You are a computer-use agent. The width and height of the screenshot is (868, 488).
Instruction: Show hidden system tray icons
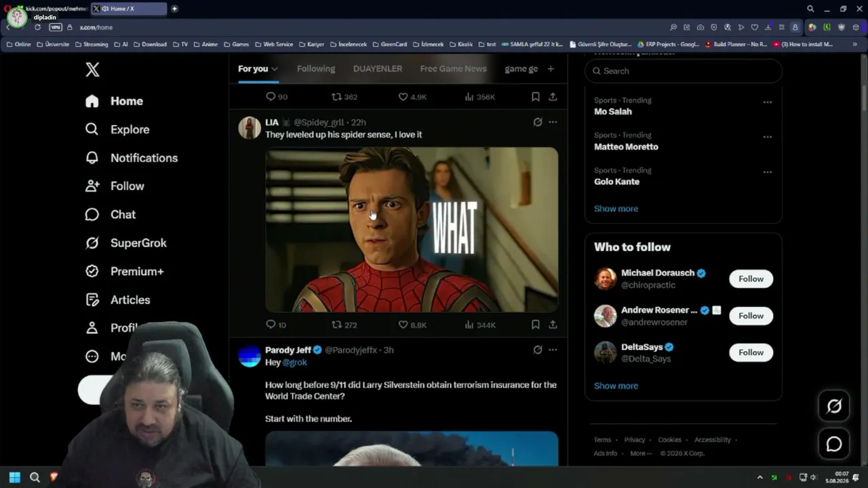pos(759,477)
